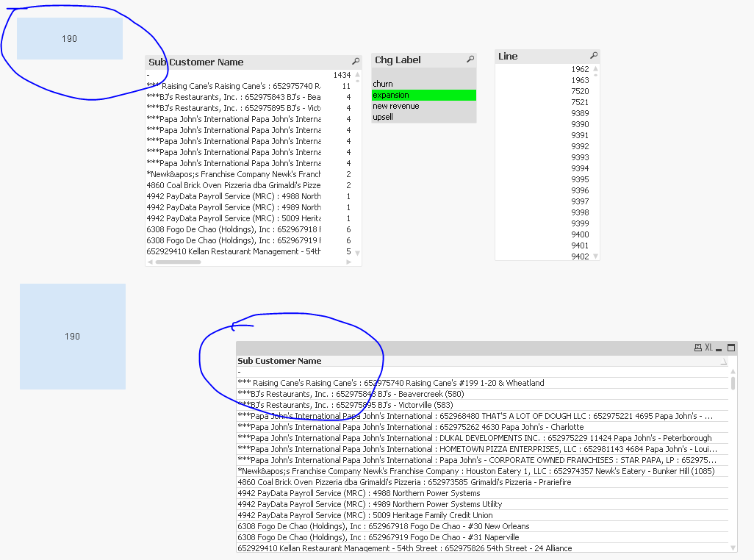Select BJ's Restaurants 652975895 listbox entry
The height and width of the screenshot is (560, 754).
coord(249,108)
